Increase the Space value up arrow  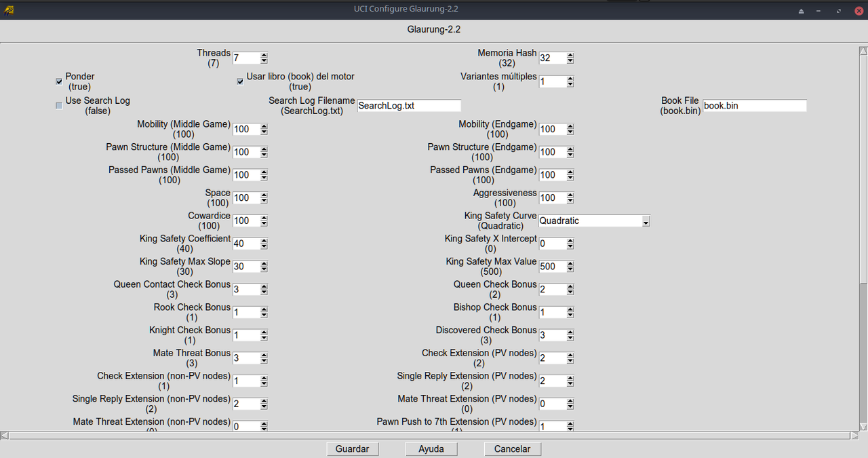coord(264,195)
